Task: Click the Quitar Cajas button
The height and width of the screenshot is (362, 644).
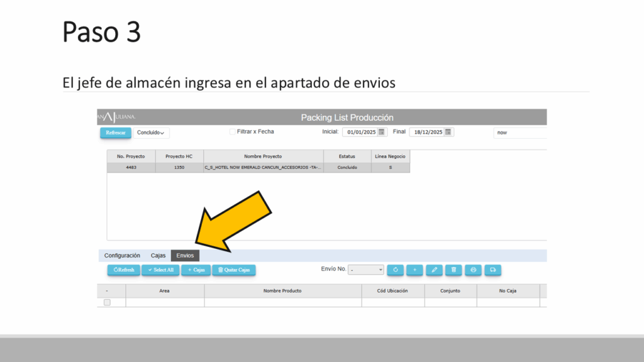Action: coord(234,270)
